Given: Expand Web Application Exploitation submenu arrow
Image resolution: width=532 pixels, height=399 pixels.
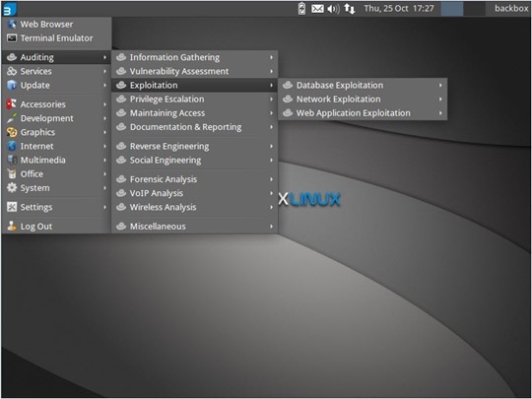Looking at the screenshot, I should (x=440, y=112).
